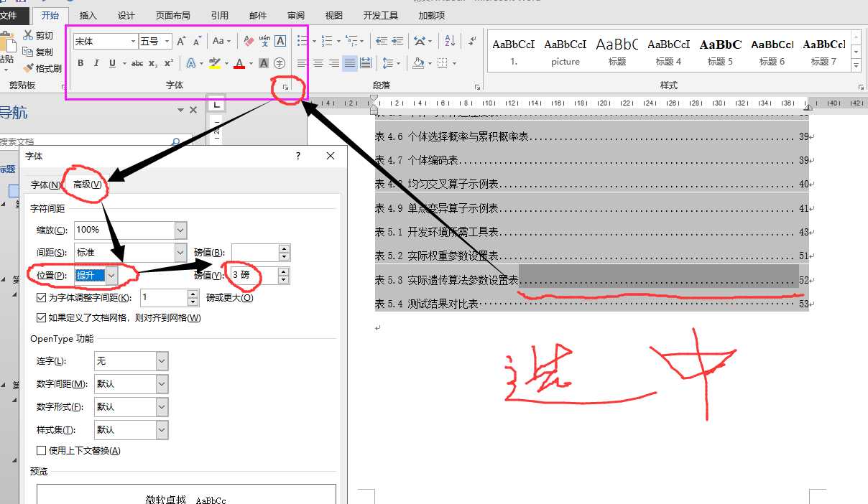
Task: Click the Bullets list icon
Action: 301,41
